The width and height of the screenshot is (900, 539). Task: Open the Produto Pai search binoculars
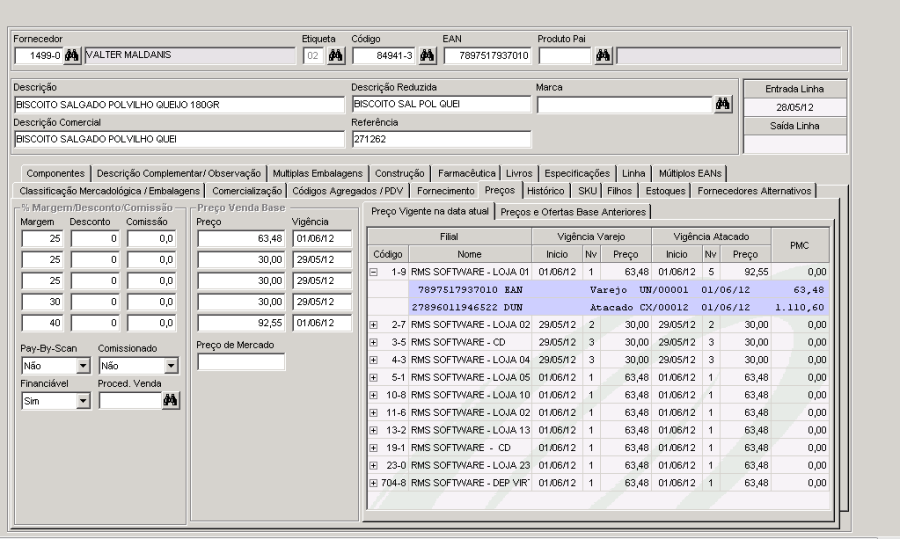[603, 55]
